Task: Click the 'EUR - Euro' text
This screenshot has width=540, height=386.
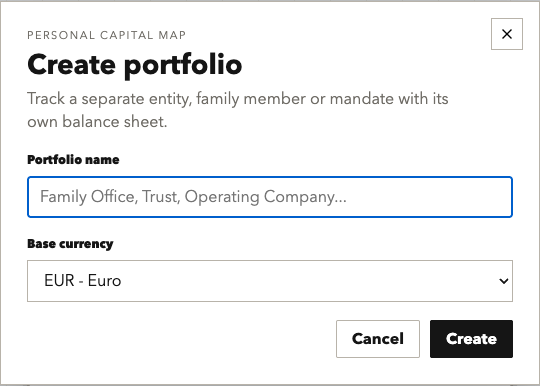Action: click(x=83, y=281)
